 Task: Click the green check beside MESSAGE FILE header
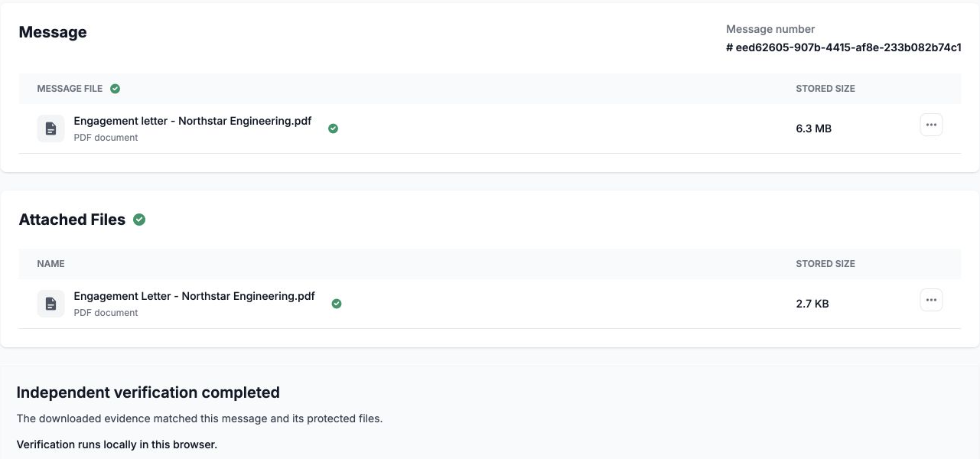115,89
